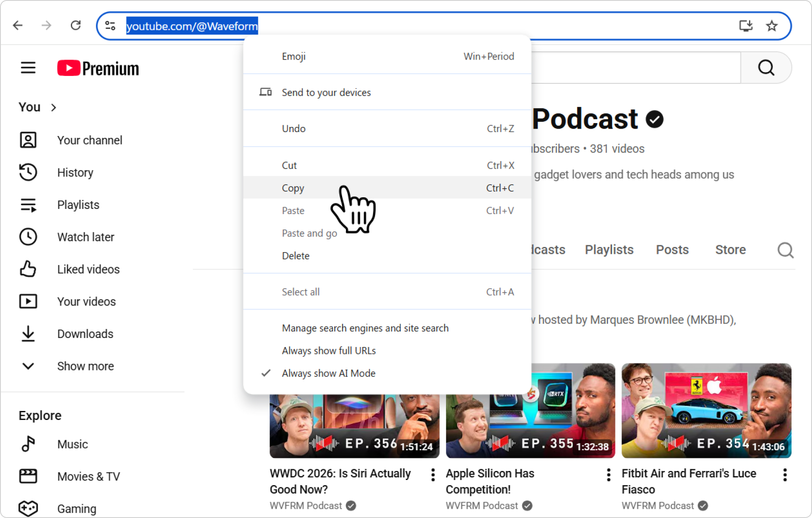The height and width of the screenshot is (518, 812).
Task: Toggle Always show AI Mode option
Action: click(387, 373)
